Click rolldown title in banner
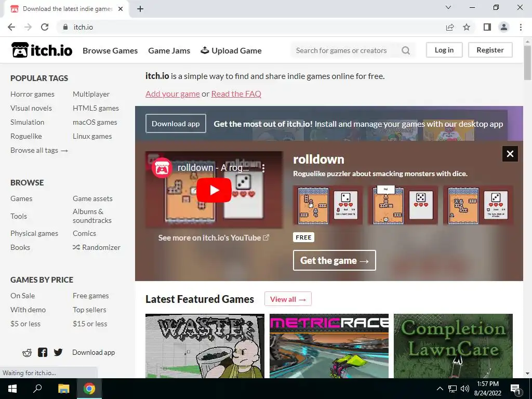The image size is (532, 399). [x=318, y=159]
